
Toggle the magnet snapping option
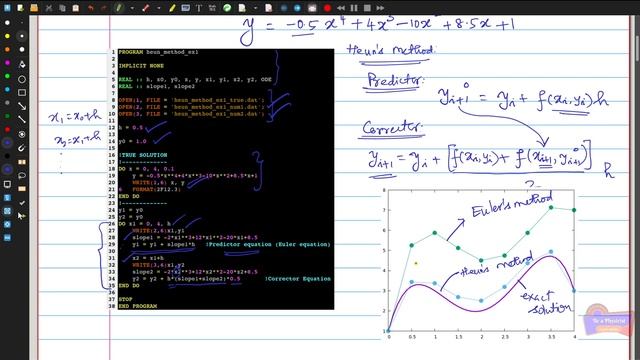22,148
